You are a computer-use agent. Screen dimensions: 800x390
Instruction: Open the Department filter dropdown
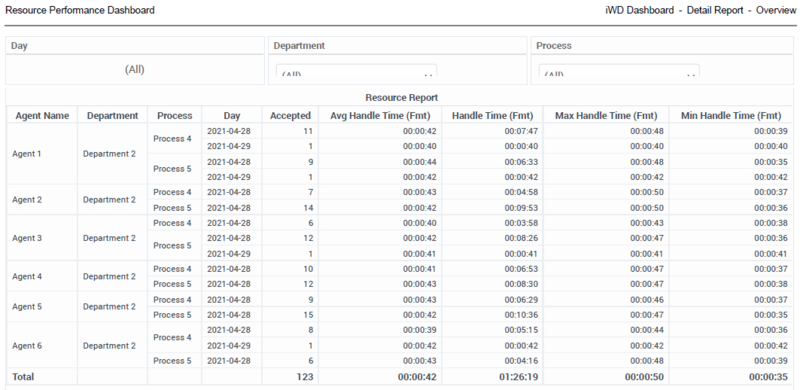point(356,71)
